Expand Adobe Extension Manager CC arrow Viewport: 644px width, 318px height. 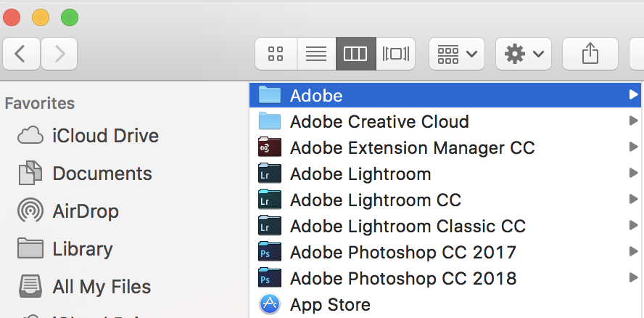click(633, 147)
